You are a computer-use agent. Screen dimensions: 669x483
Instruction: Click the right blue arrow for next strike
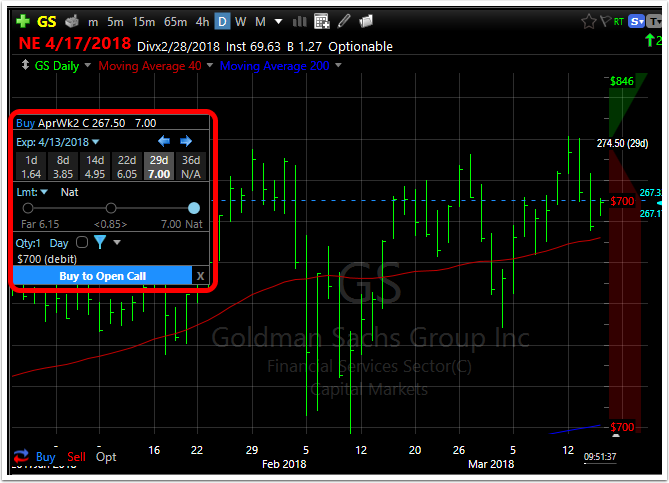(x=186, y=141)
